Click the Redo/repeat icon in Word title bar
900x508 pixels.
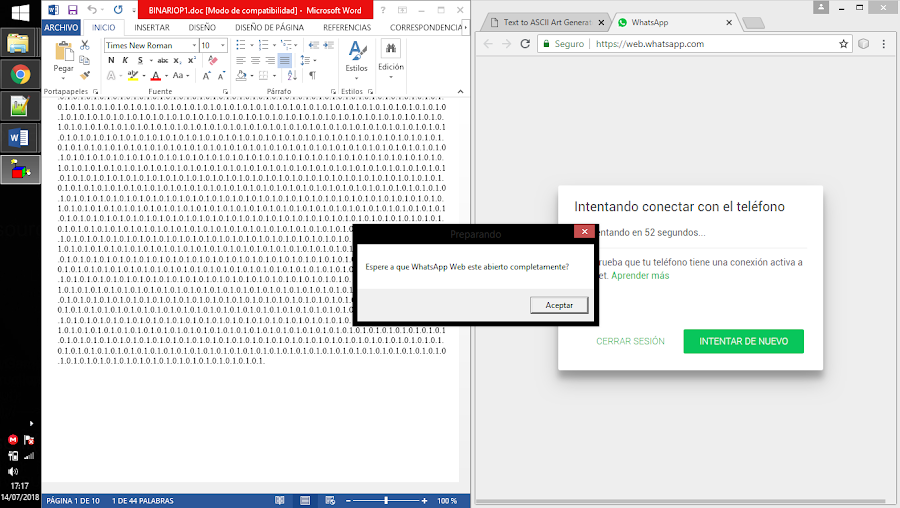[x=118, y=10]
